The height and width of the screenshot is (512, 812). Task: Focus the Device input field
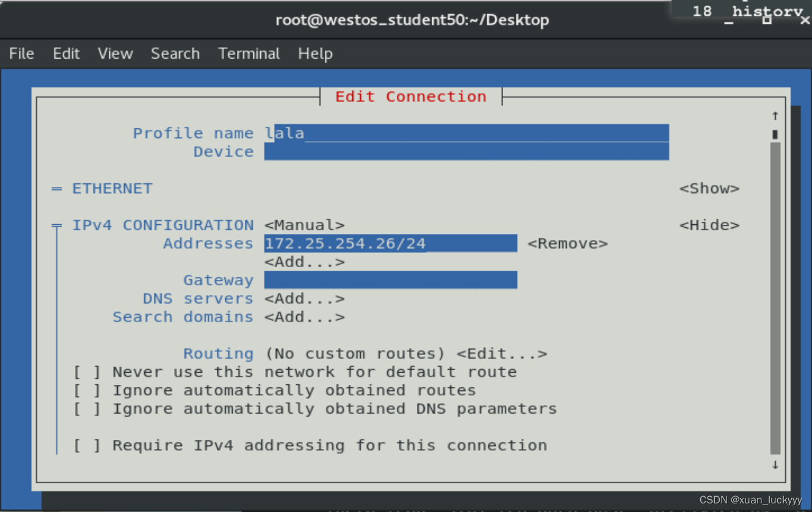(466, 152)
